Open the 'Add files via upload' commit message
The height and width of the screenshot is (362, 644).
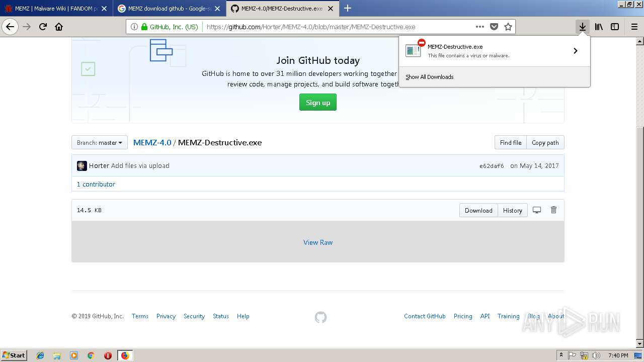(140, 166)
